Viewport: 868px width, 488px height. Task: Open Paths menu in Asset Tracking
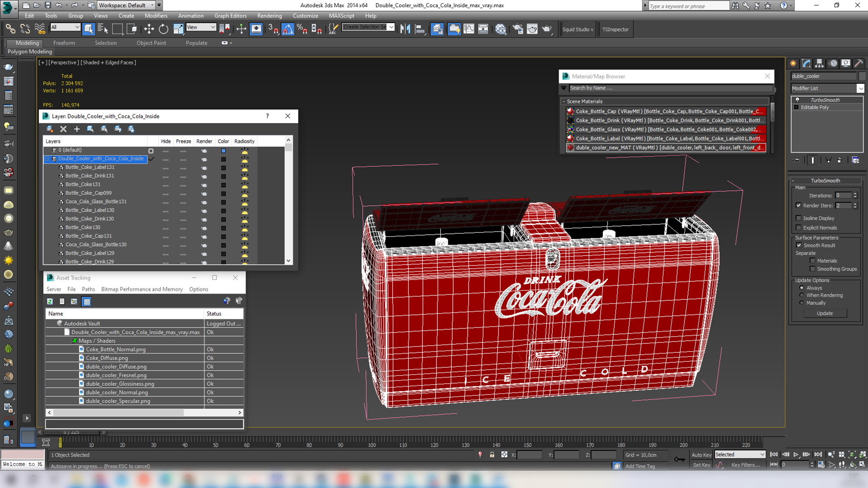coord(88,289)
